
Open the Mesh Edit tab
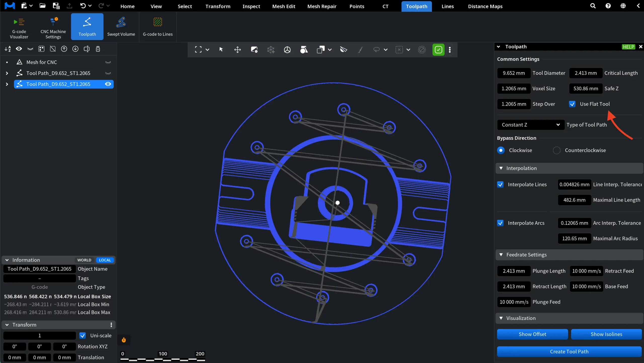(x=284, y=6)
